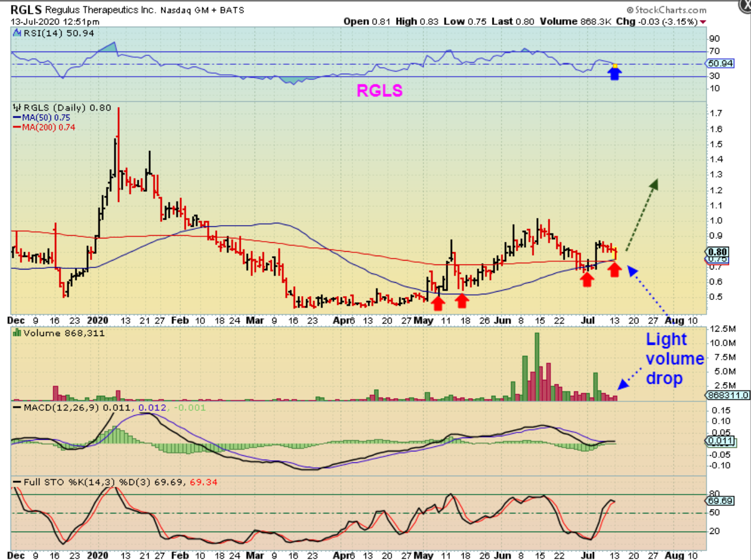Click the 1.5 price axis label
751x560 pixels.
[x=716, y=144]
